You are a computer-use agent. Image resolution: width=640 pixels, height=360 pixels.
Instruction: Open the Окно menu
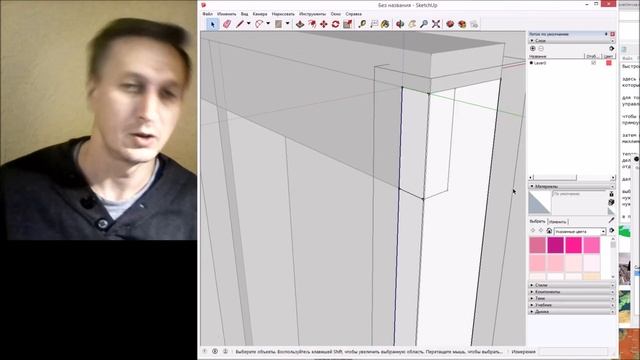pyautogui.click(x=336, y=14)
